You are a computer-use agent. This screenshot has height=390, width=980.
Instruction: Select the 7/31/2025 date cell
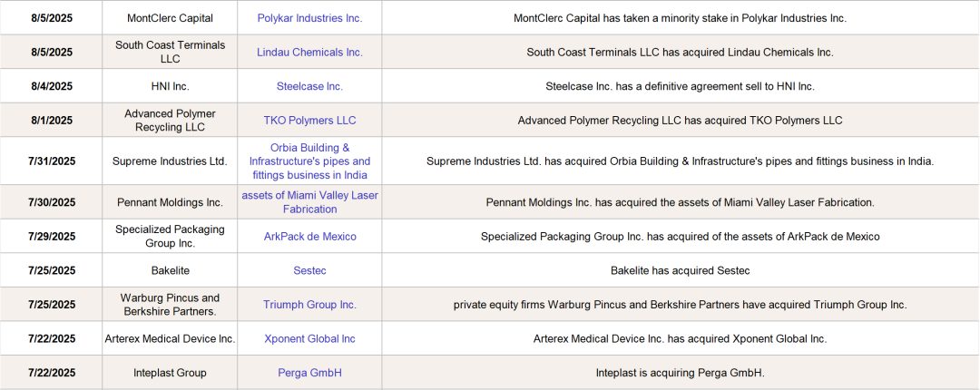pos(51,161)
